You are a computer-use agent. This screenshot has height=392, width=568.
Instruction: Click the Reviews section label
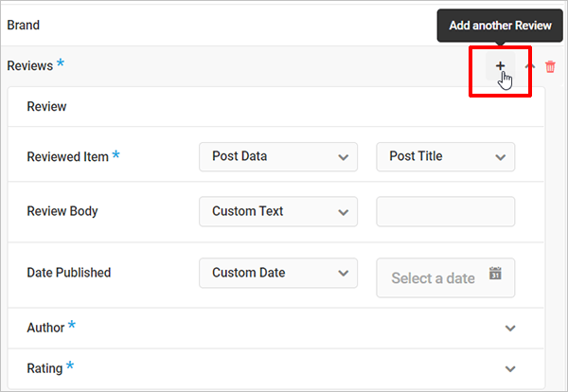click(x=30, y=66)
